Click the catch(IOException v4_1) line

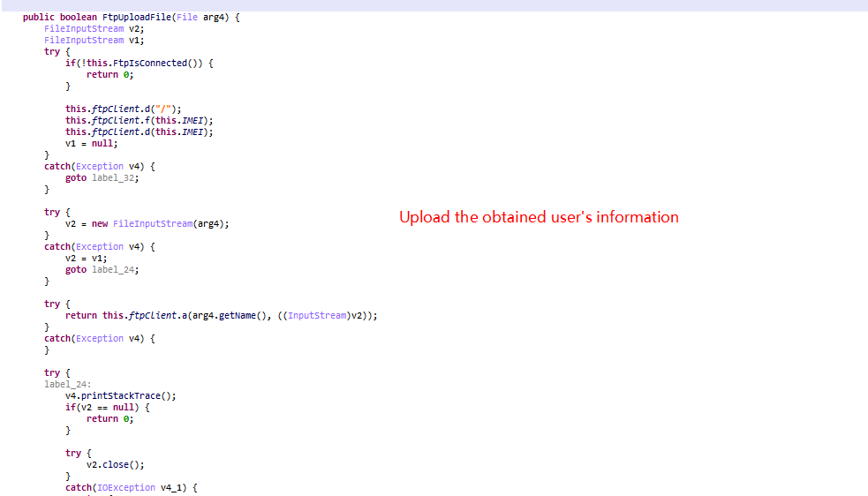(x=132, y=488)
